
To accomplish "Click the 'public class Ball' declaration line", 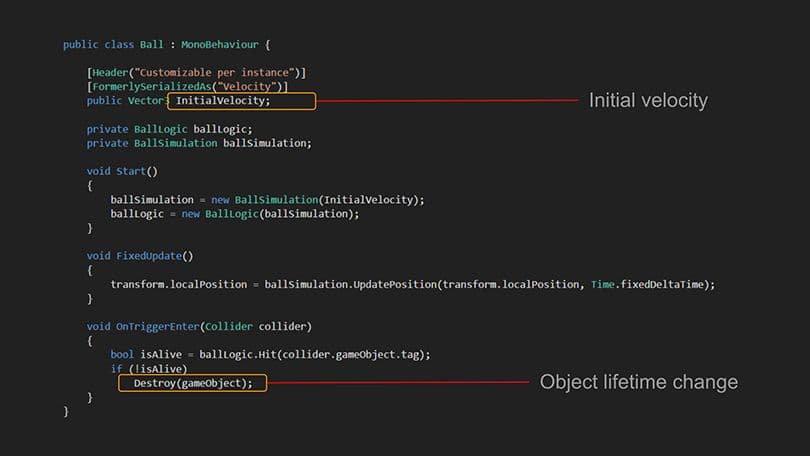I will [x=166, y=45].
